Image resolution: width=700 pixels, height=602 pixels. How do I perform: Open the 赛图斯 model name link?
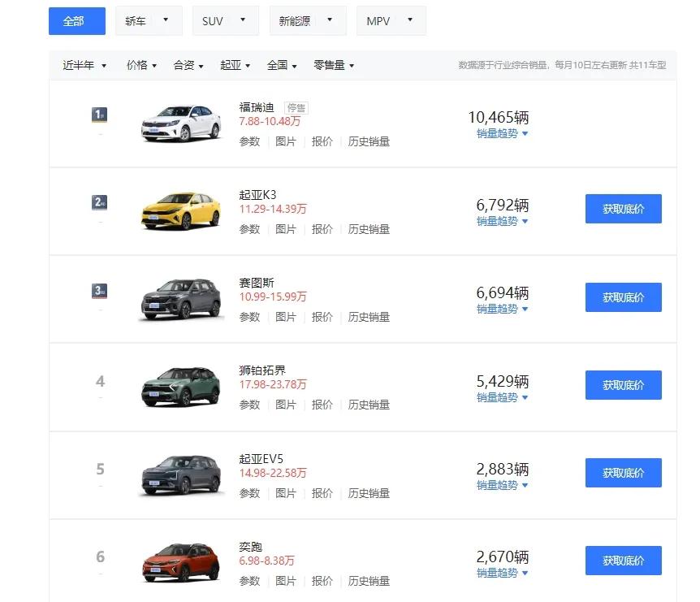tap(257, 283)
